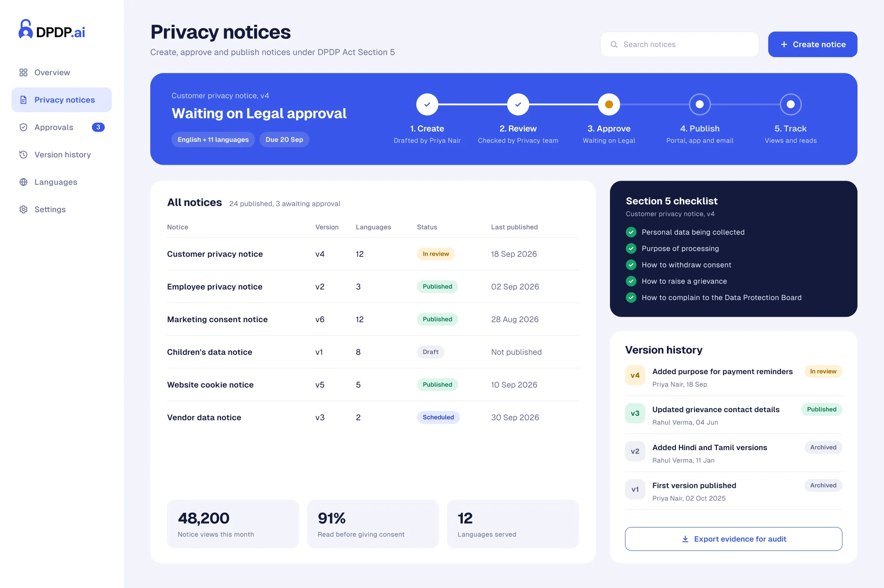Select step 4 Publish circle

(x=700, y=105)
